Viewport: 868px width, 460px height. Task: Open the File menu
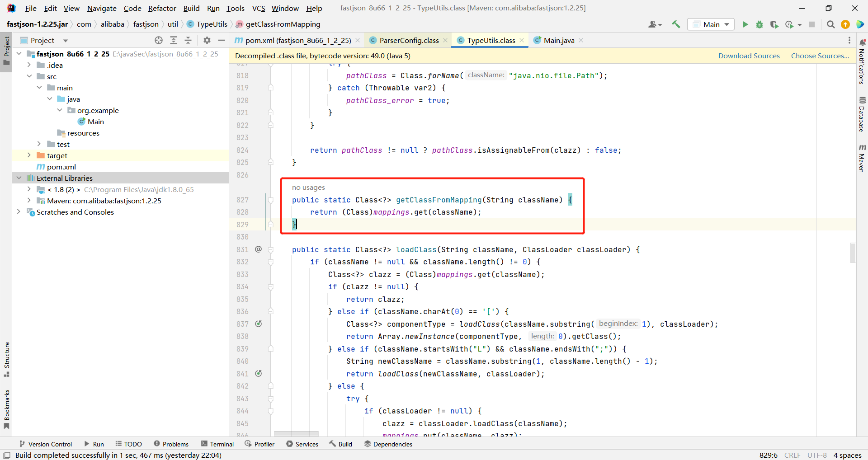coord(31,8)
